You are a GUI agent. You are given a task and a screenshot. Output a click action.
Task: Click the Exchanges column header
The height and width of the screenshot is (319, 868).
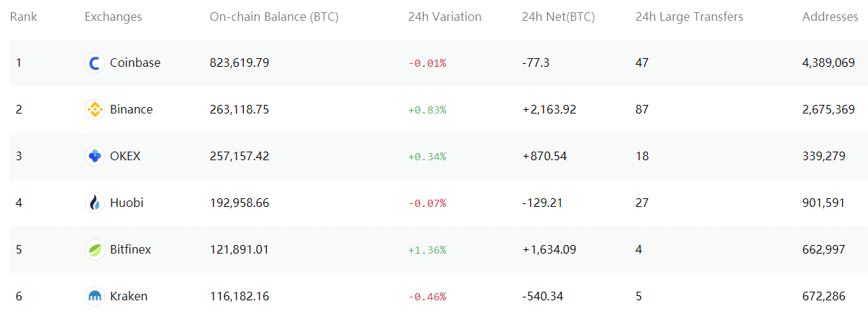click(x=113, y=17)
